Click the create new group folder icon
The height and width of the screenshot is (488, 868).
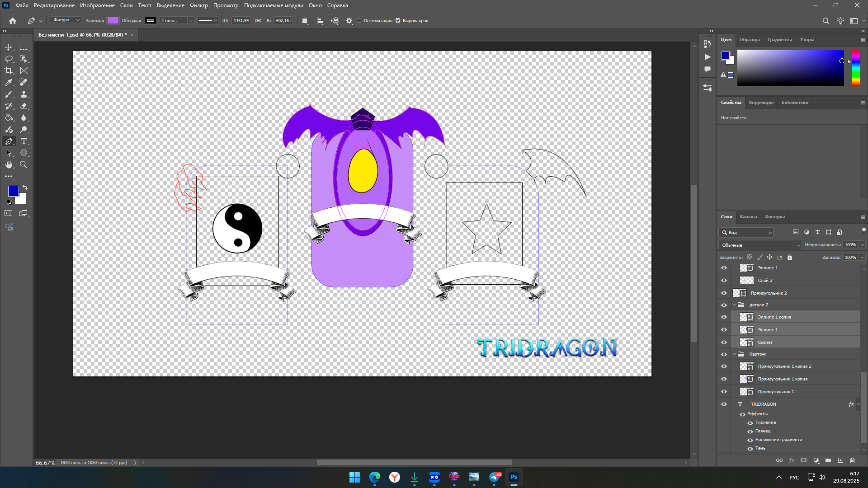828,460
